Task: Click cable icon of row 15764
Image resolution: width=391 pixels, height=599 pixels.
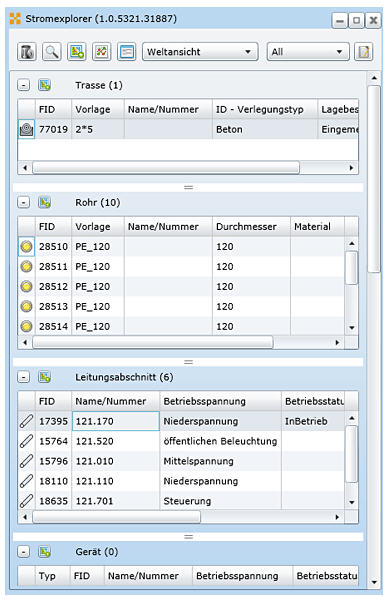Action: pos(26,441)
